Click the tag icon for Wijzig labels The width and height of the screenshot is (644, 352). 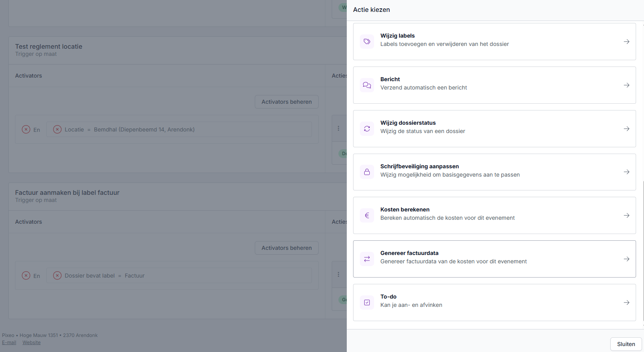coord(367,42)
